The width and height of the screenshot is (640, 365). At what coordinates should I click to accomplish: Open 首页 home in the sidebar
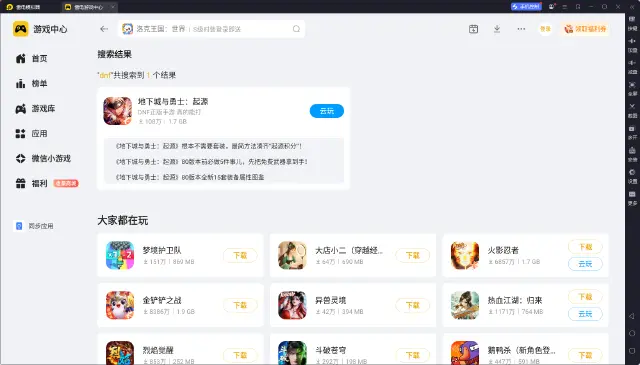(x=31, y=58)
